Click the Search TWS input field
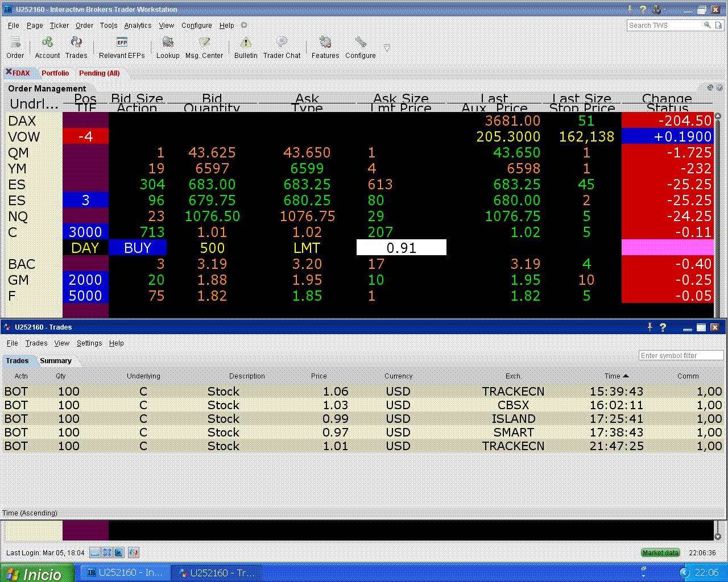 pyautogui.click(x=664, y=25)
